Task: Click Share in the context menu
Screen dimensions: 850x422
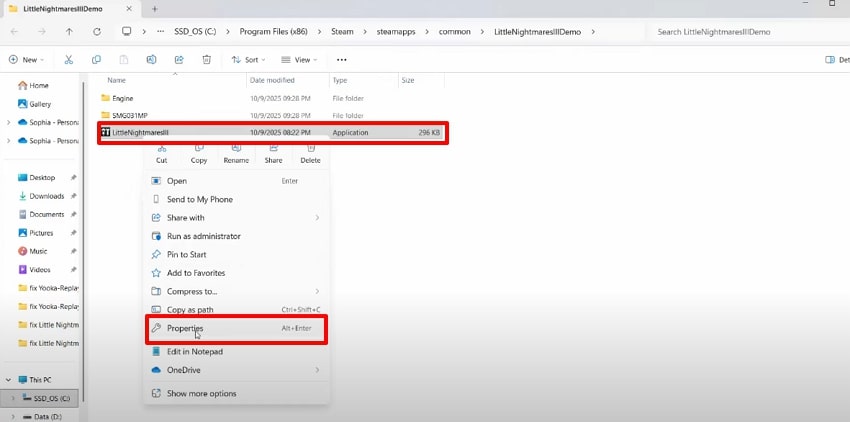Action: [273, 154]
